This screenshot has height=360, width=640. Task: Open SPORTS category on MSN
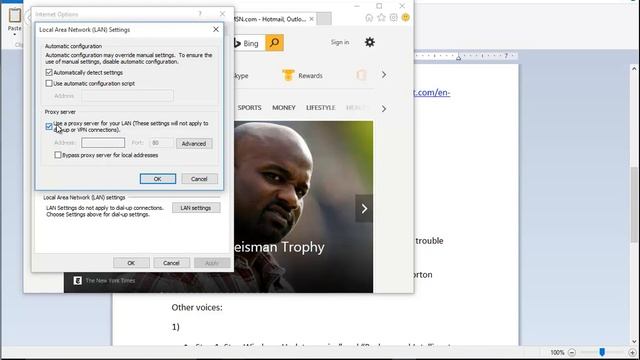249,108
